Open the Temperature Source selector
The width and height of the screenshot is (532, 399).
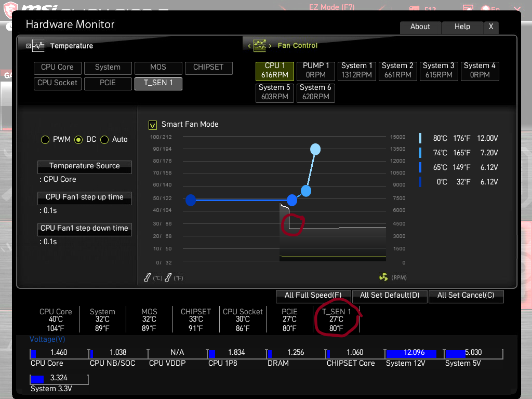pyautogui.click(x=85, y=167)
